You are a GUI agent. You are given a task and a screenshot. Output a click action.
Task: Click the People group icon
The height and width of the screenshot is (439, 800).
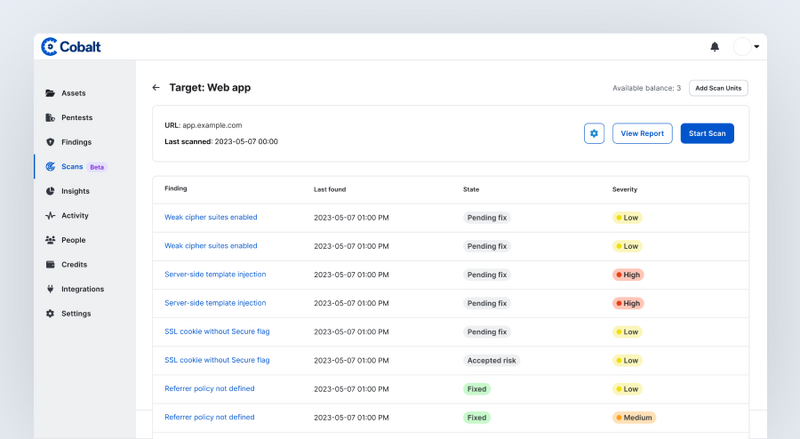[50, 240]
